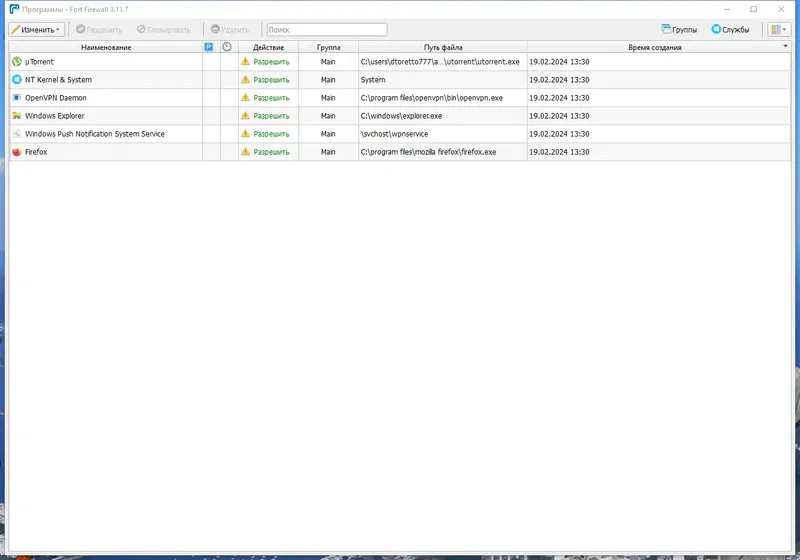
Task: Click the clock schedule column header icon
Action: pos(227,47)
